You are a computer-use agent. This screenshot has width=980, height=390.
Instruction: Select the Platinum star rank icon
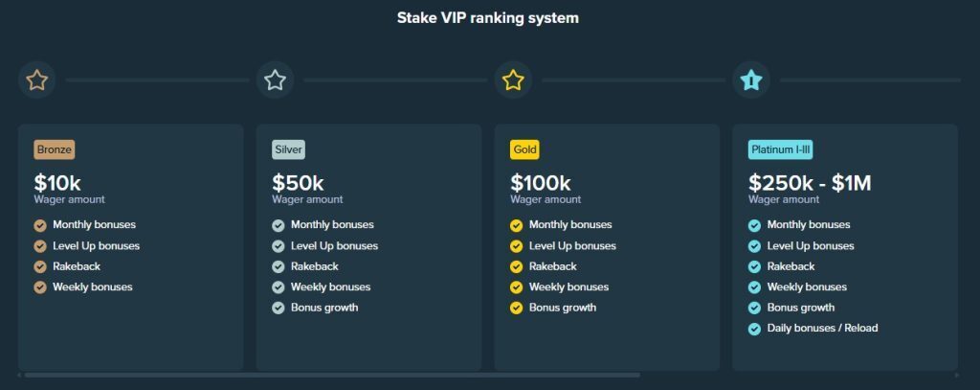point(751,80)
